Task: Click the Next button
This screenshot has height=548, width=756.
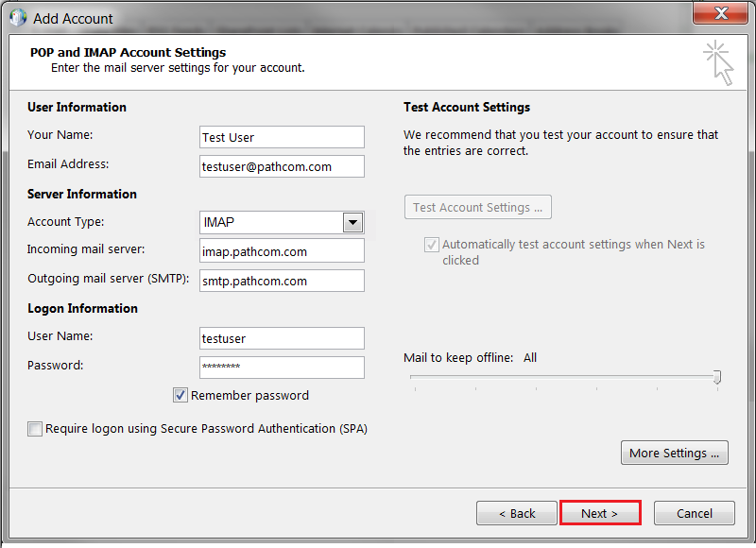Action: (600, 513)
